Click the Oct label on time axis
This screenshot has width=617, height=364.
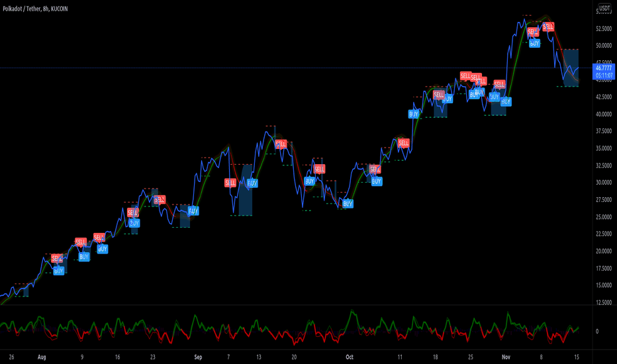(x=350, y=357)
